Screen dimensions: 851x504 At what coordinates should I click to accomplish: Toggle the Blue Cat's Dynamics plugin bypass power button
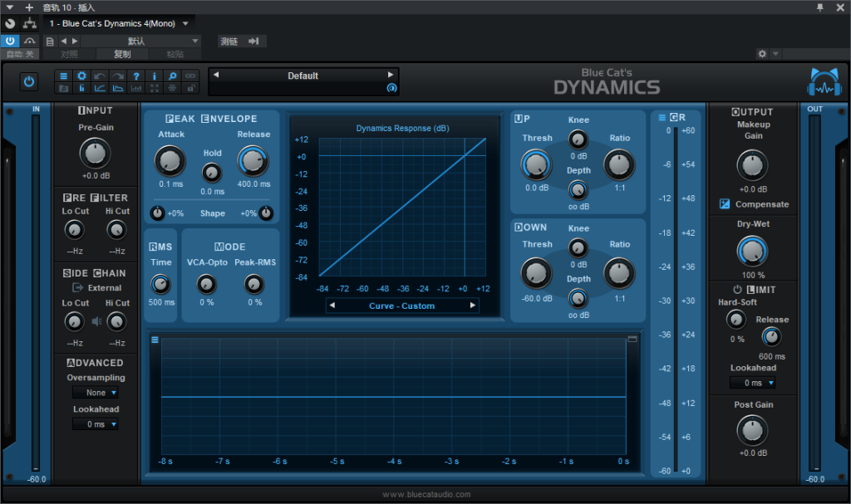29,81
